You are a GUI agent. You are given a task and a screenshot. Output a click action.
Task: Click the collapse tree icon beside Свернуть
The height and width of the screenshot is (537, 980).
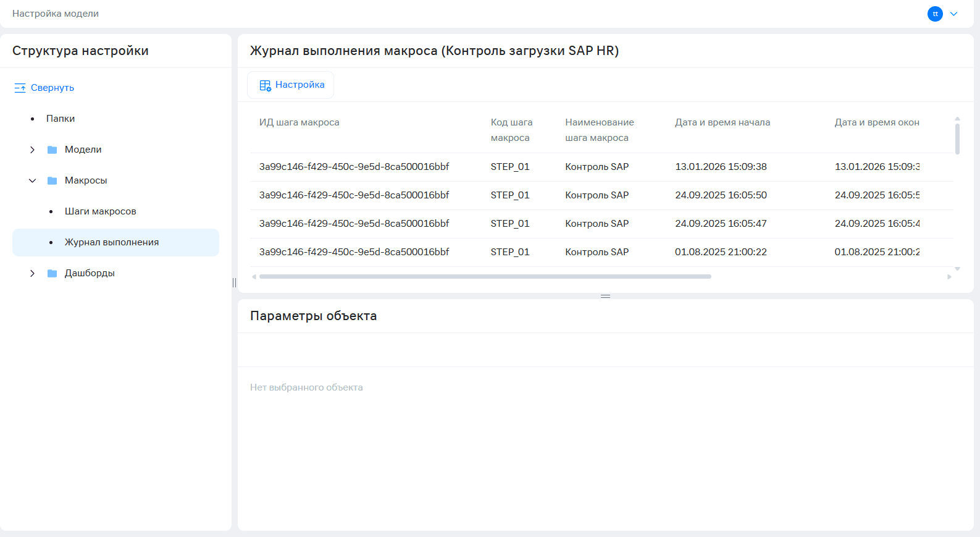pos(20,88)
